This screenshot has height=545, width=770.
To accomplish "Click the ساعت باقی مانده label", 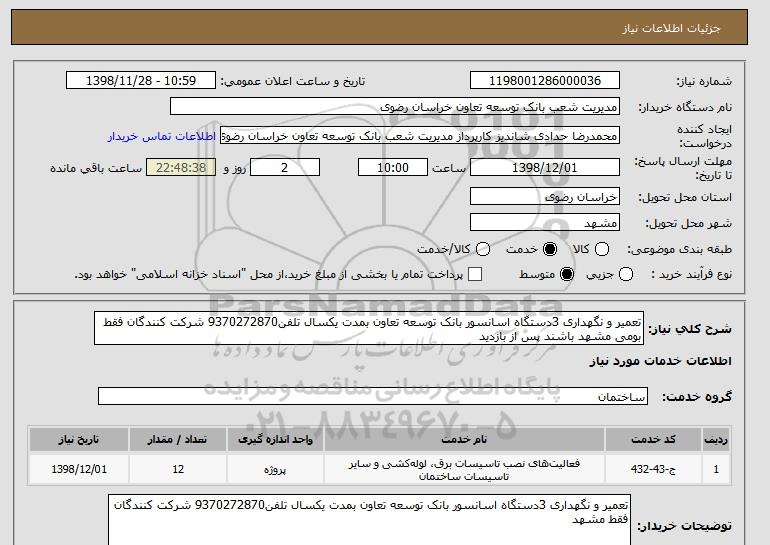I will pos(96,168).
